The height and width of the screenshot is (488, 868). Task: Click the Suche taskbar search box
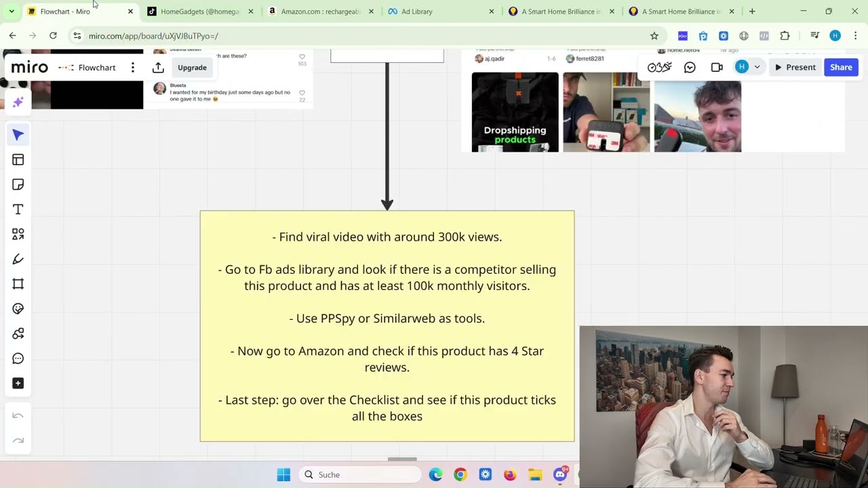pyautogui.click(x=359, y=474)
